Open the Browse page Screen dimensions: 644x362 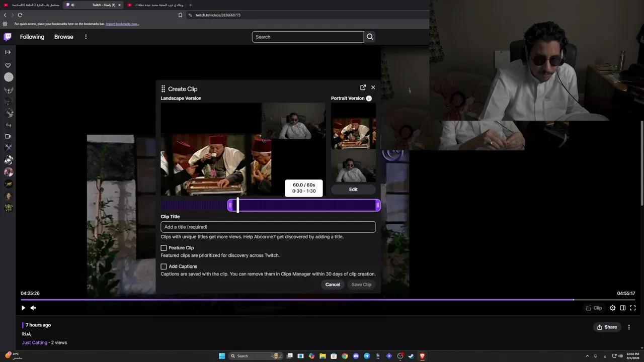click(64, 37)
